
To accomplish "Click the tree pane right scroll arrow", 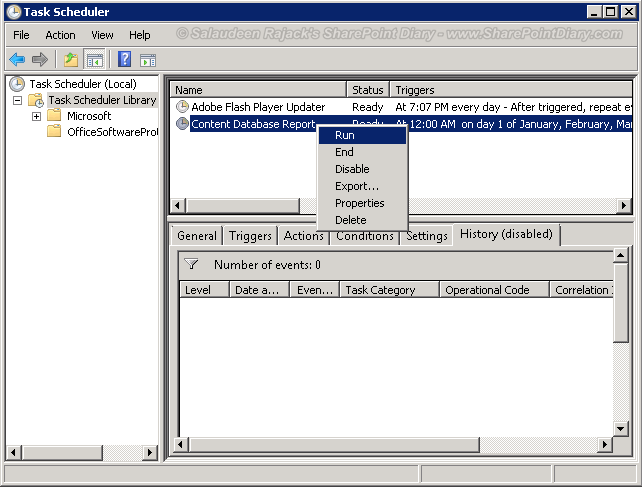I will pos(150,453).
